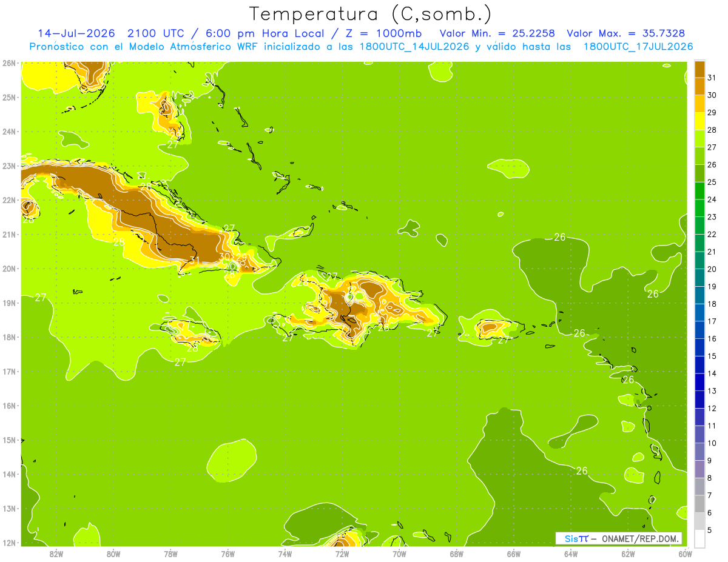Click gray legend swatch between 6 and 7
This screenshot has width=728, height=562.
[699, 504]
